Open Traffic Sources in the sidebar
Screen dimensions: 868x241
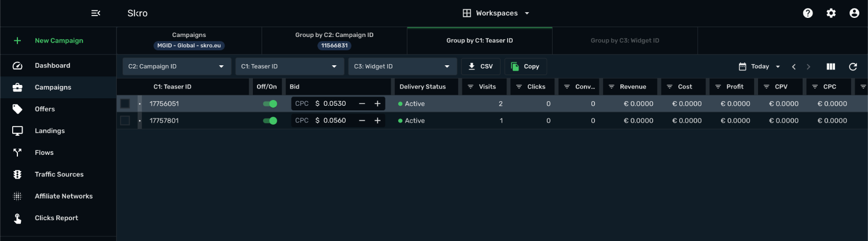[58, 175]
